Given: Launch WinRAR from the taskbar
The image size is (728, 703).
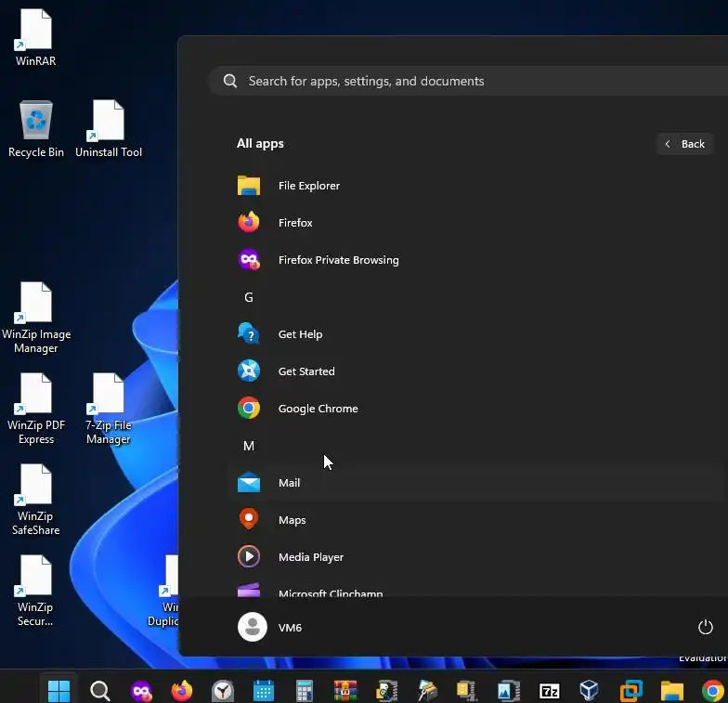Looking at the screenshot, I should 345,691.
